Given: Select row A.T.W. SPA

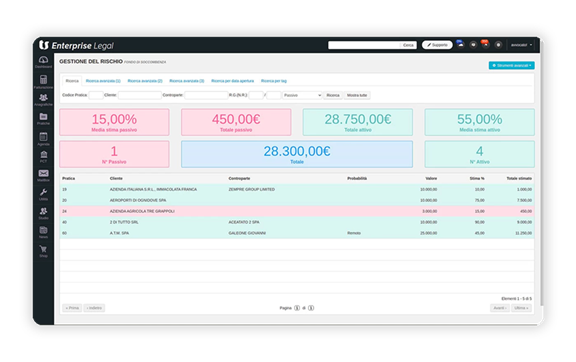Looking at the screenshot, I should pyautogui.click(x=297, y=233).
